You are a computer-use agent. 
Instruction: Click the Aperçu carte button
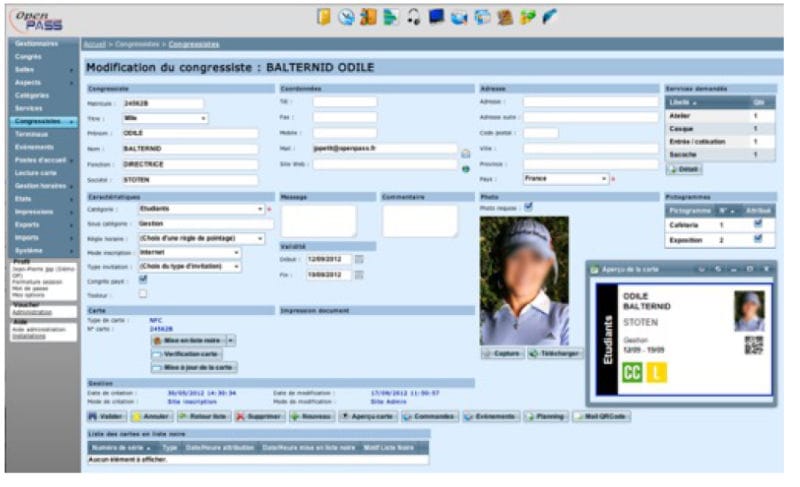pyautogui.click(x=367, y=417)
